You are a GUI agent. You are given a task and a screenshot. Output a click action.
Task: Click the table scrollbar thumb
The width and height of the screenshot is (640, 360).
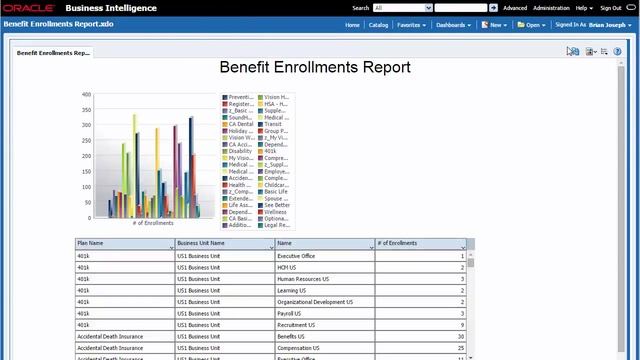click(x=471, y=262)
